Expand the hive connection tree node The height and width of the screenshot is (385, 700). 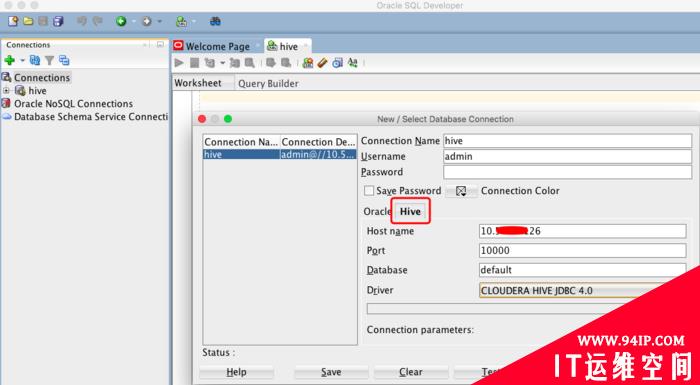click(x=6, y=90)
